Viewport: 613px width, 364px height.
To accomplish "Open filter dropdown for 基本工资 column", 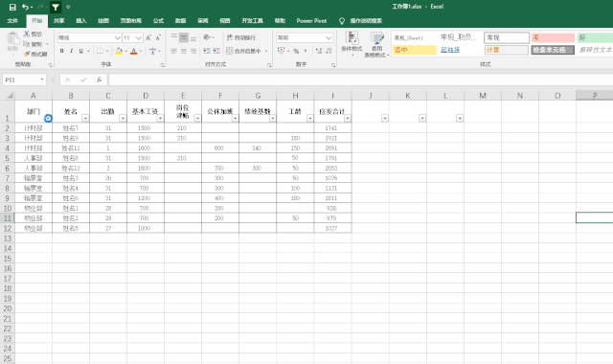I will (x=160, y=118).
